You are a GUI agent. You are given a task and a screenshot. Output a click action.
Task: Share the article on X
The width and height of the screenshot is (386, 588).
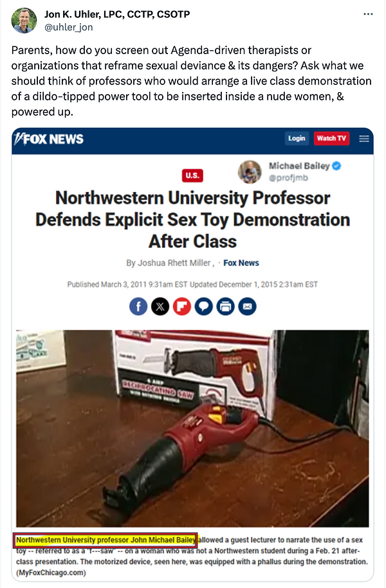point(160,307)
